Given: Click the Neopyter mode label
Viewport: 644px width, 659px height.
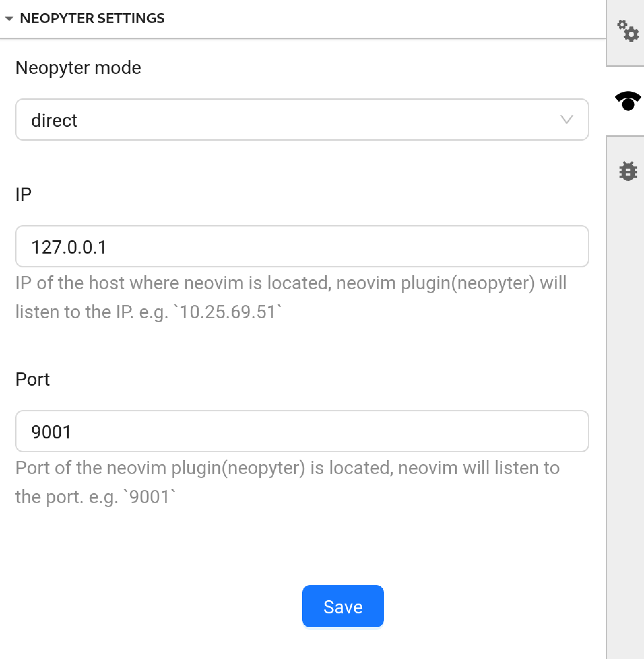Looking at the screenshot, I should point(78,68).
